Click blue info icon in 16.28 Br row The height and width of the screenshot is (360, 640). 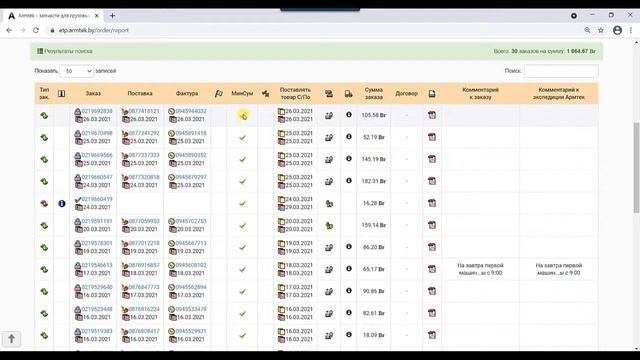point(62,203)
